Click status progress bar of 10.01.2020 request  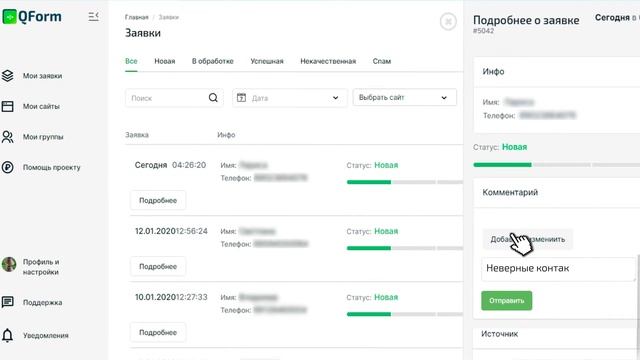pyautogui.click(x=404, y=314)
